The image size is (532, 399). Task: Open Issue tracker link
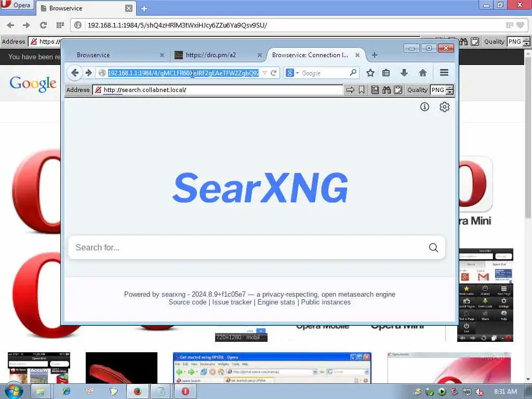click(x=232, y=302)
